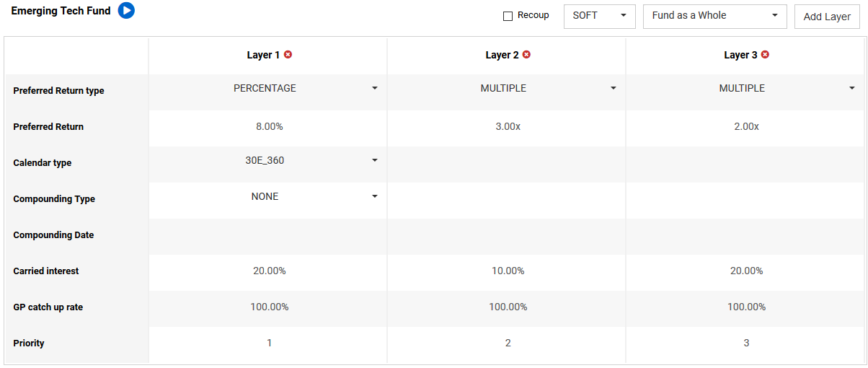Remove Layer 2 with its red X icon

[x=526, y=55]
